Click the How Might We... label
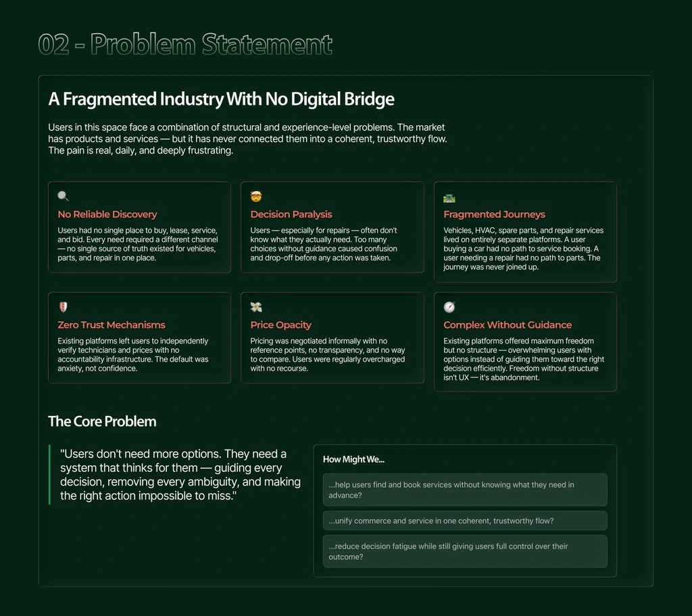This screenshot has height=616, width=692. point(353,459)
